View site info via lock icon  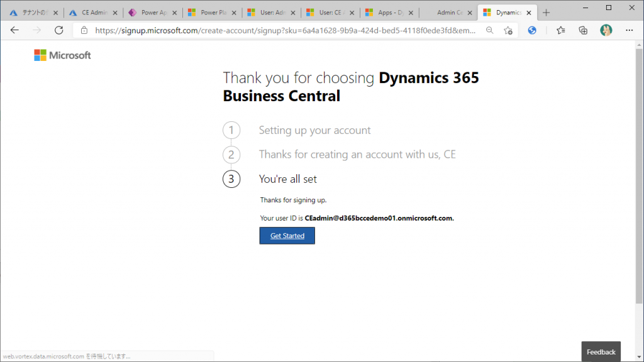coord(84,30)
